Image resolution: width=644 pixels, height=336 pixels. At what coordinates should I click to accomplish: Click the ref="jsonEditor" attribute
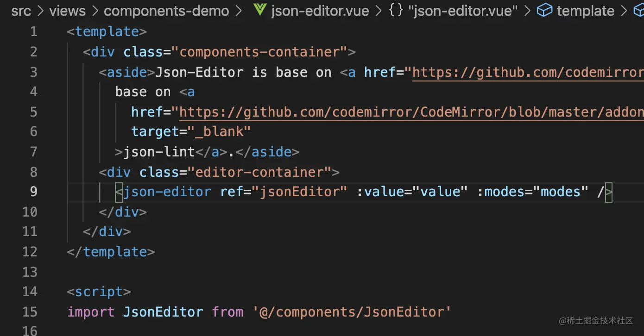(x=284, y=192)
